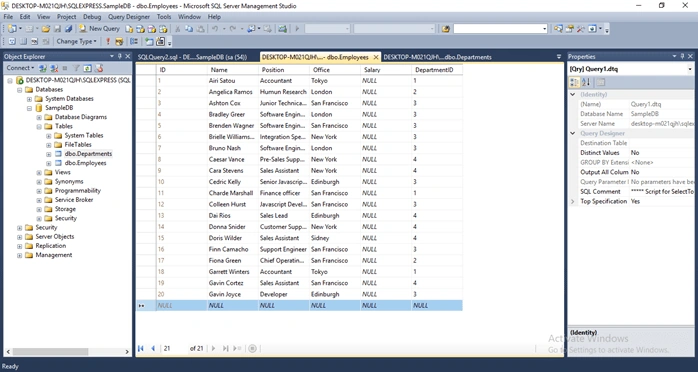Click the Save All toolbar icon
The image size is (698, 372).
(x=69, y=29)
